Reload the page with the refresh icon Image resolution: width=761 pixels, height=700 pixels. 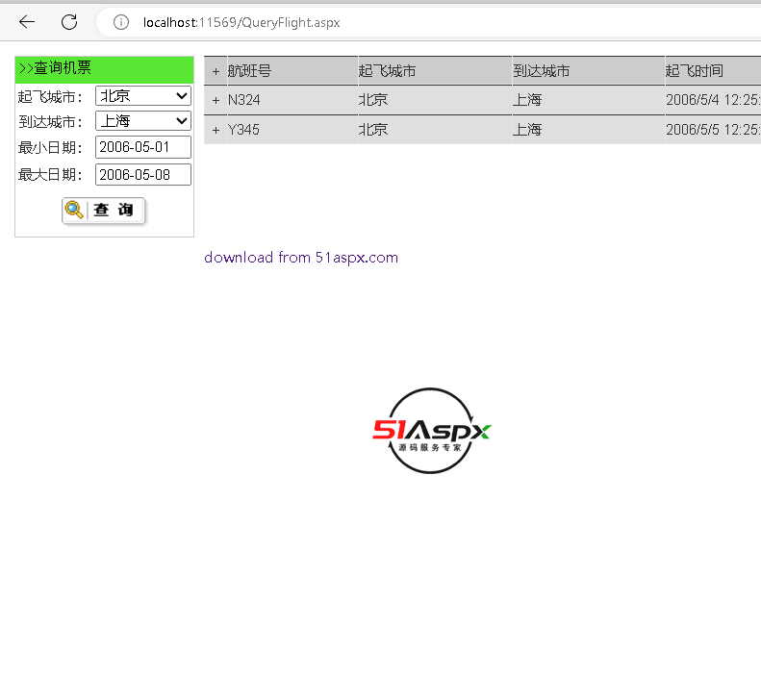point(69,22)
